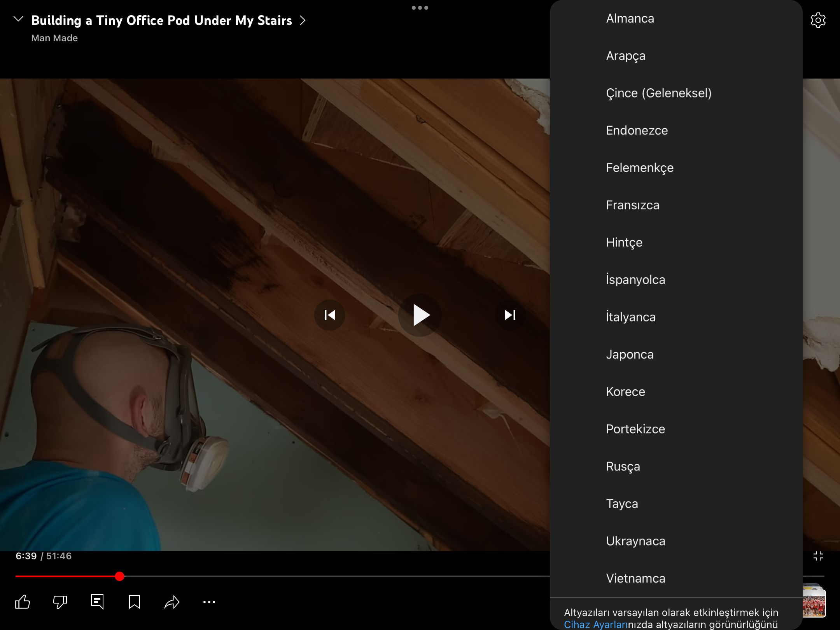Image resolution: width=840 pixels, height=630 pixels.
Task: Open the comments icon
Action: pos(97,602)
